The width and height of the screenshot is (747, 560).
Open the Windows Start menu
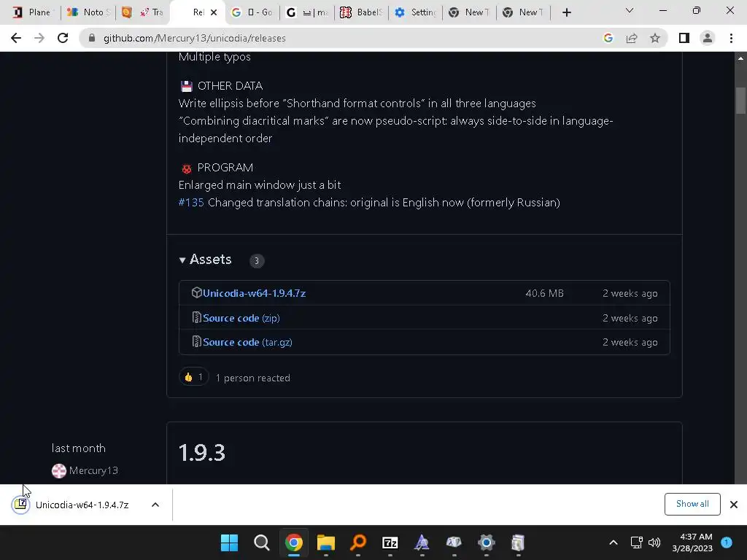point(229,542)
